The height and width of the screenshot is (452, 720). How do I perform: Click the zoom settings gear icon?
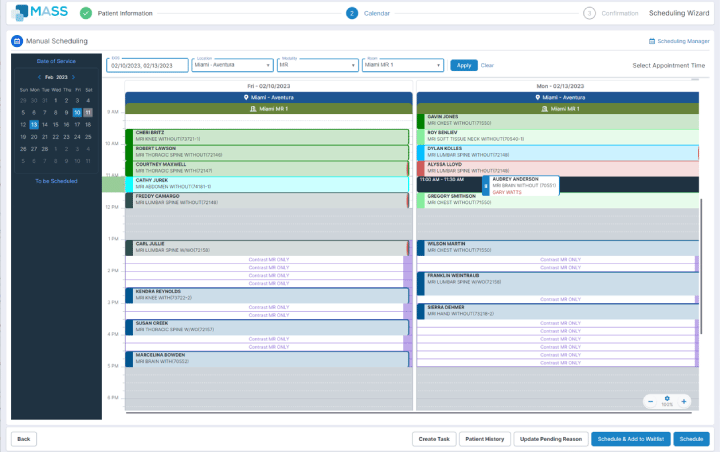[x=667, y=398]
